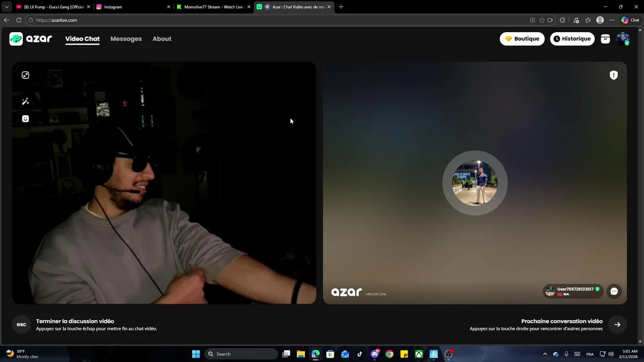
Task: Open the About tab
Action: (x=162, y=39)
